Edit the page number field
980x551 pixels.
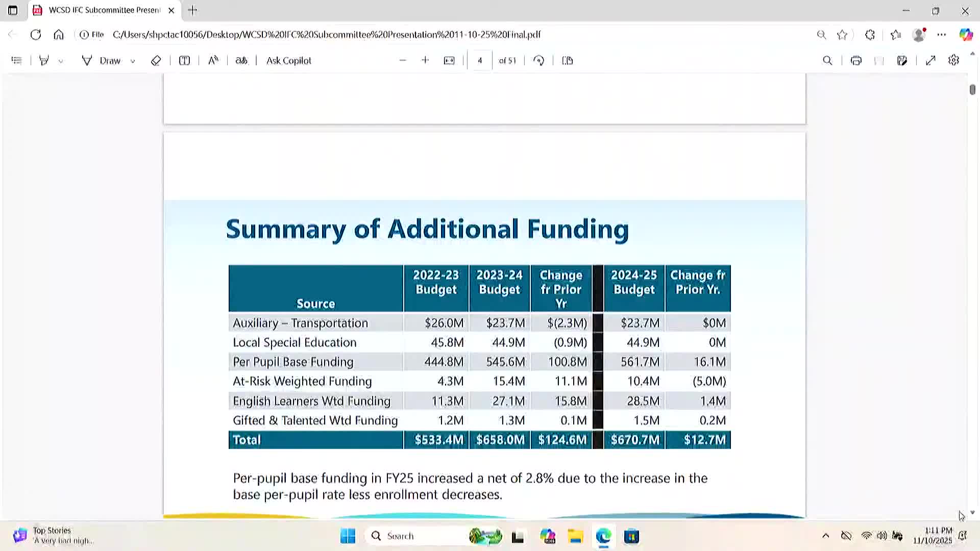480,60
